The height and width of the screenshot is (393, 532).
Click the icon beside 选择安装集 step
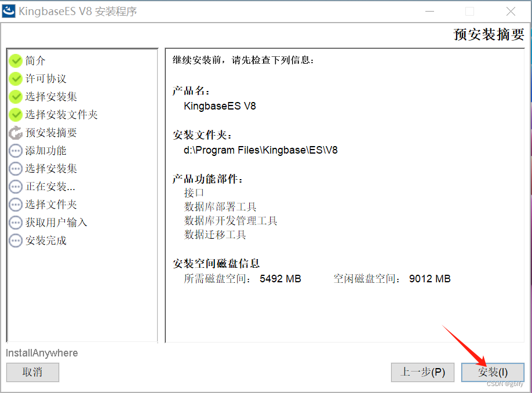(16, 97)
